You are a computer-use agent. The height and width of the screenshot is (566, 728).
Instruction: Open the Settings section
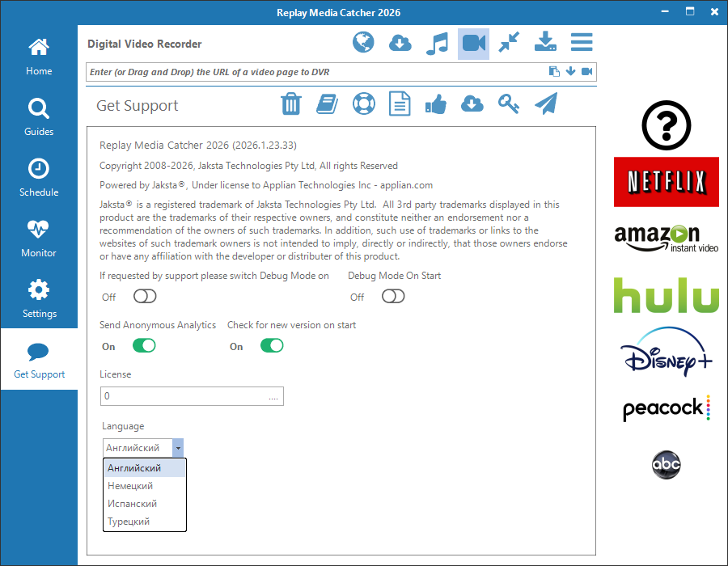coord(39,299)
